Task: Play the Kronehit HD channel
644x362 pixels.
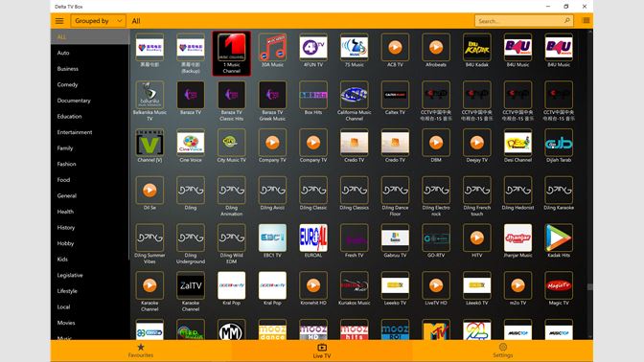Action: [313, 288]
